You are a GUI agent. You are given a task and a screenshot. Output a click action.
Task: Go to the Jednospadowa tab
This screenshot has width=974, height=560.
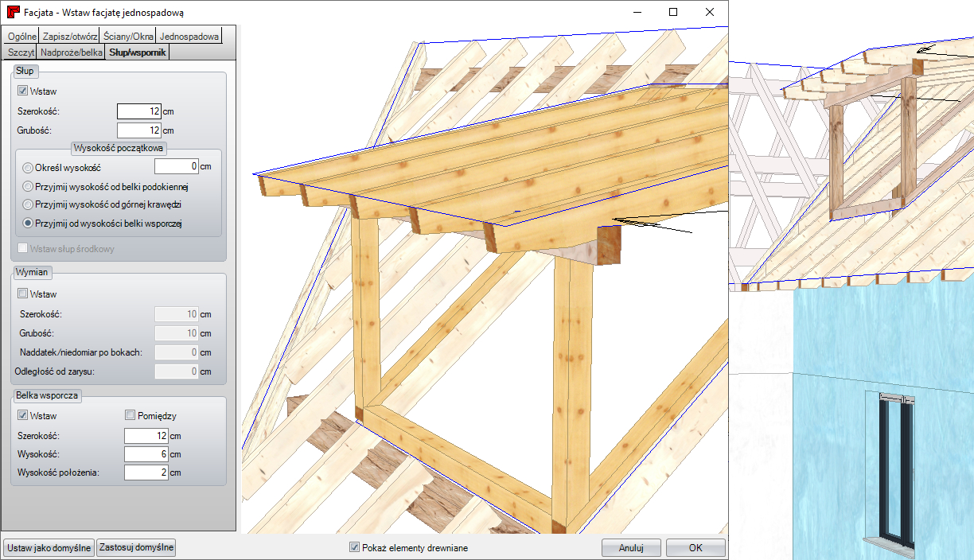(188, 36)
